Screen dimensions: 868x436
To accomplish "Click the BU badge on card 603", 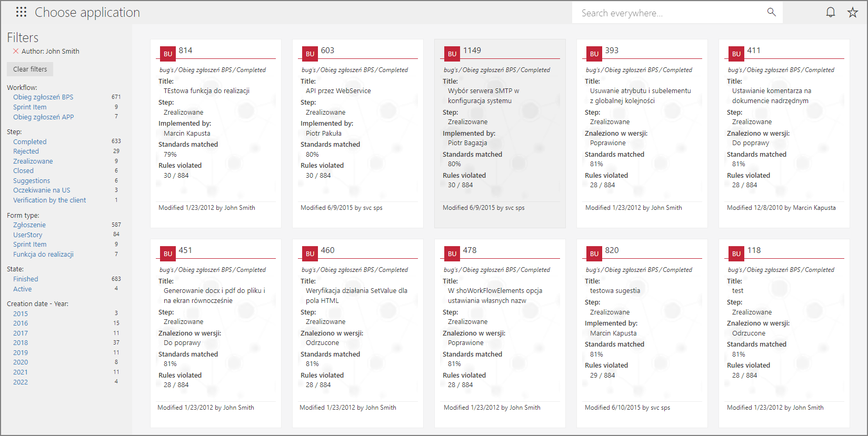I will (310, 54).
